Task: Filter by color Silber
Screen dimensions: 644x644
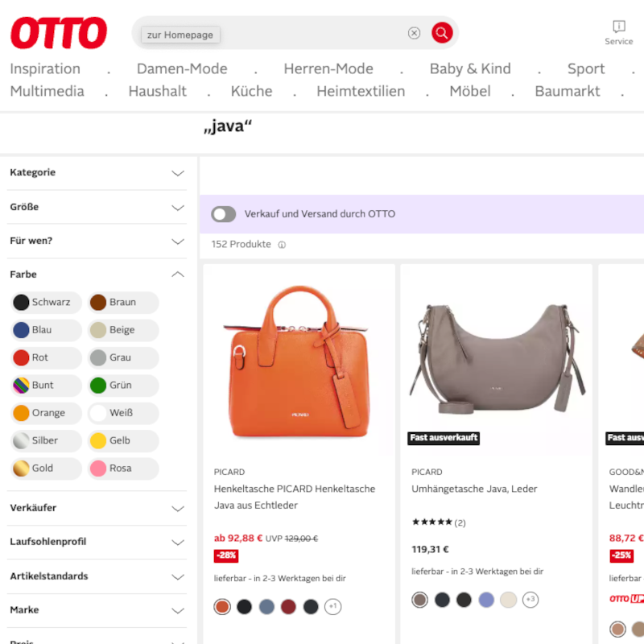Action: tap(46, 440)
